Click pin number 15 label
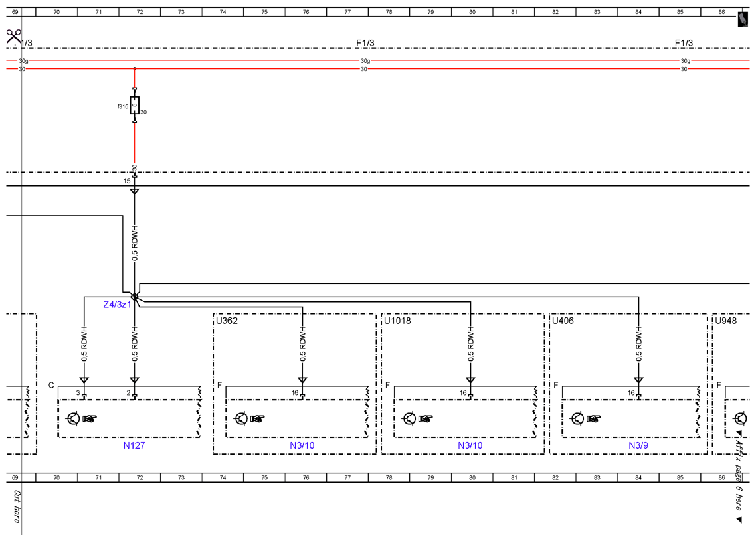This screenshot has width=756, height=541. [x=127, y=181]
